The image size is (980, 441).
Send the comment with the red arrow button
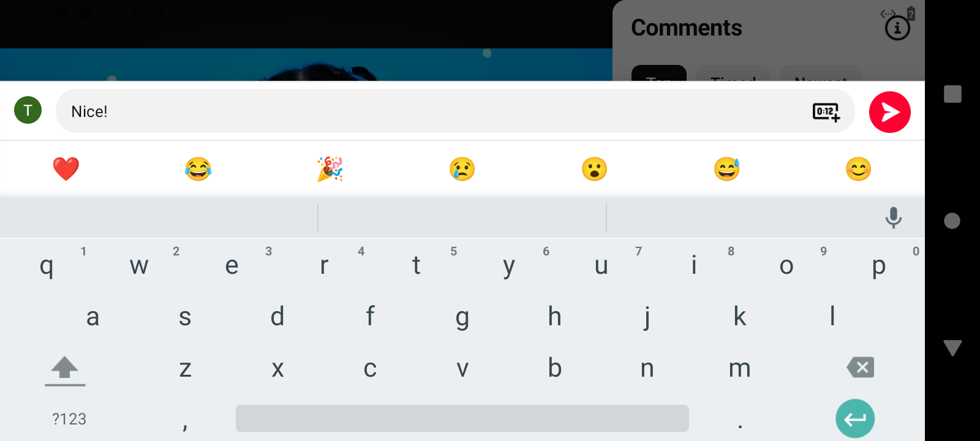coord(889,112)
